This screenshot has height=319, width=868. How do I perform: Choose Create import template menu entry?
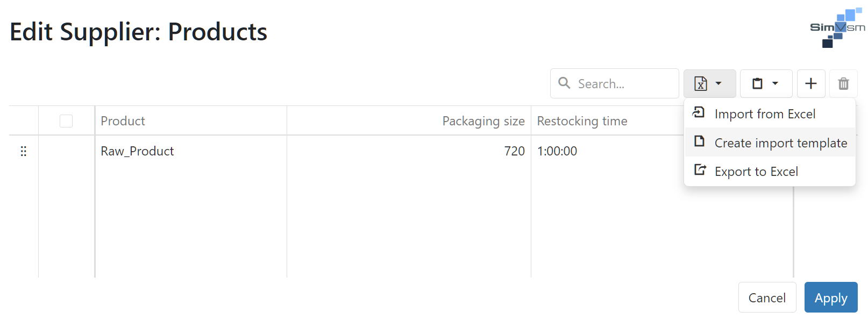780,143
